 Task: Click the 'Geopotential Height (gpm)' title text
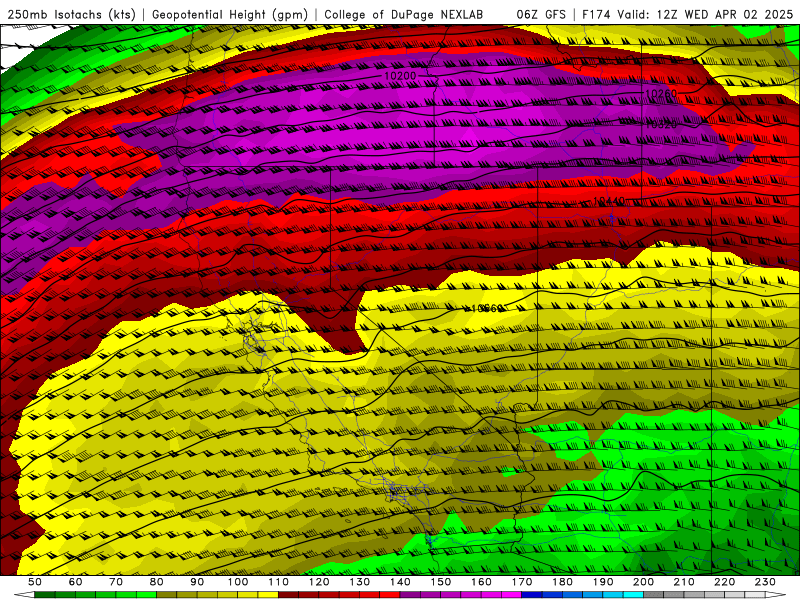point(230,14)
